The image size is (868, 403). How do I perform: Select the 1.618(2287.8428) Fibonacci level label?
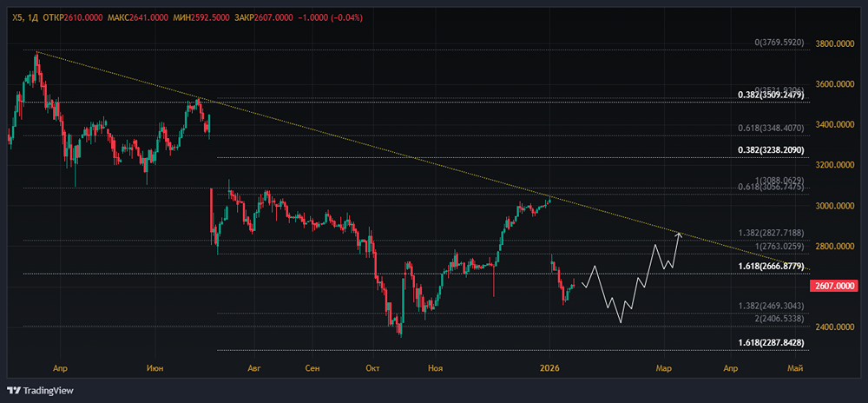(x=771, y=343)
